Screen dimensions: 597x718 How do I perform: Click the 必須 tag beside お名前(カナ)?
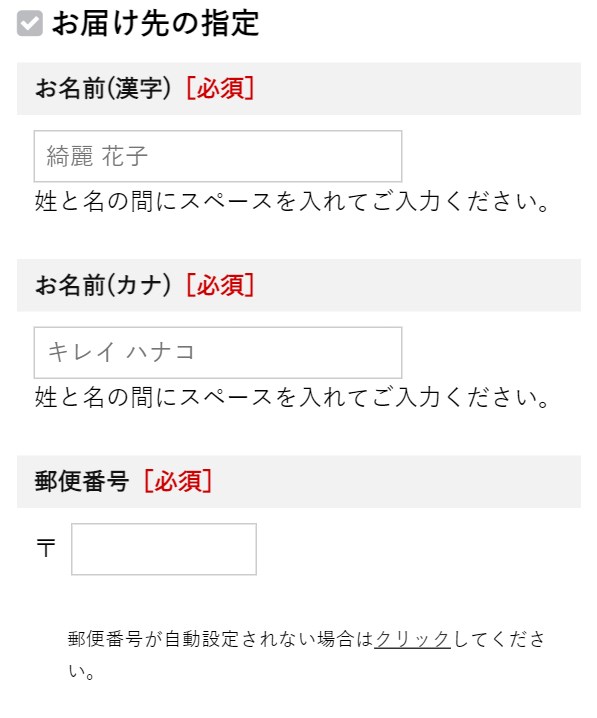click(x=220, y=285)
